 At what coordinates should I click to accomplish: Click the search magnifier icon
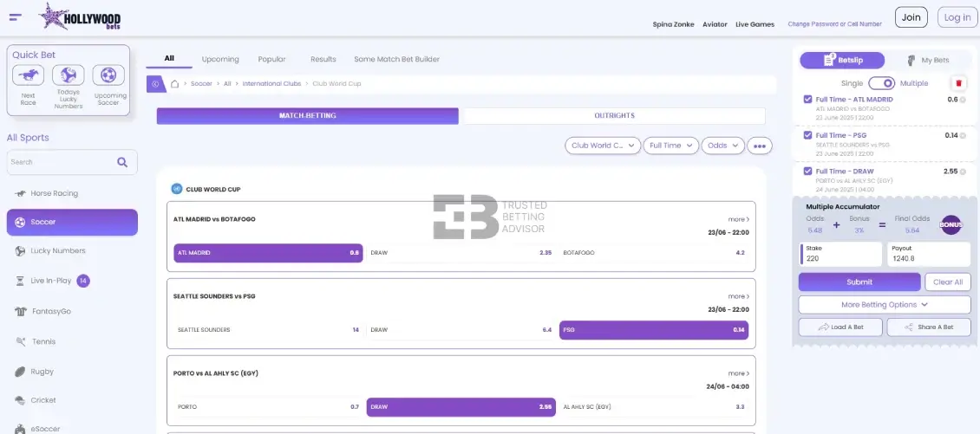click(x=122, y=162)
